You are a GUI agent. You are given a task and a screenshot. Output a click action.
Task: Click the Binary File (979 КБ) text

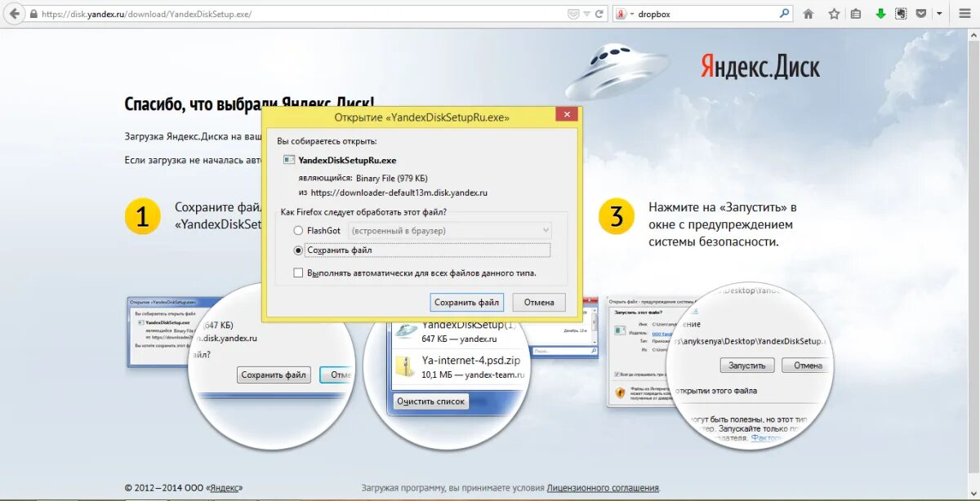(x=392, y=178)
